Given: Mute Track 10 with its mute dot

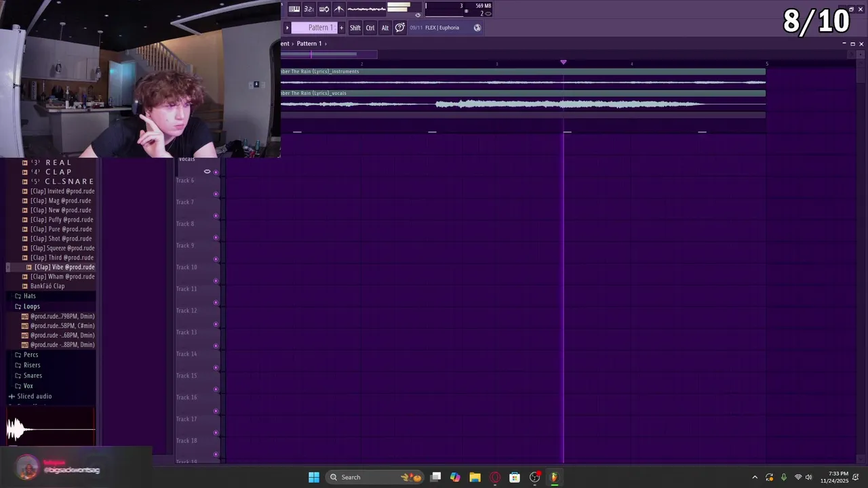Looking at the screenshot, I should click(216, 281).
